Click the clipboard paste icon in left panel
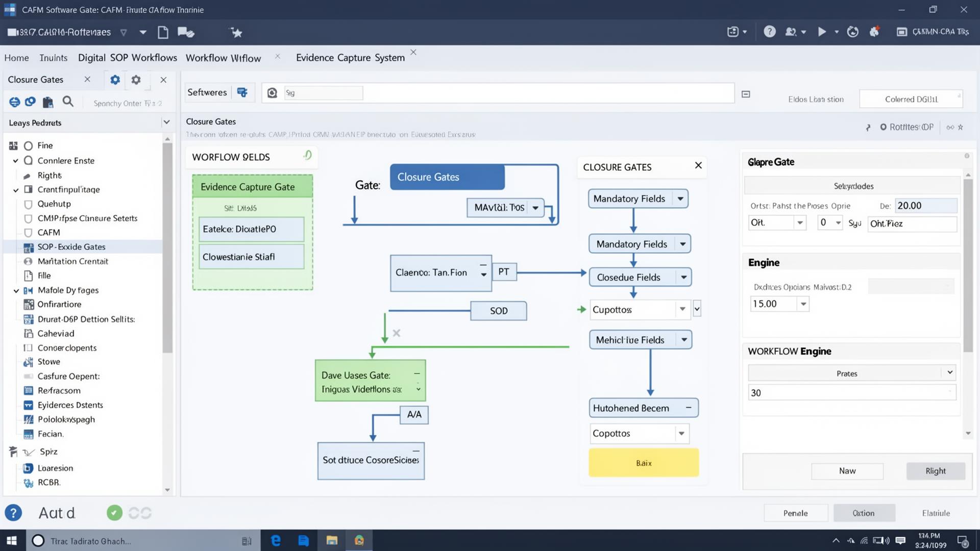The height and width of the screenshot is (551, 980). tap(48, 102)
